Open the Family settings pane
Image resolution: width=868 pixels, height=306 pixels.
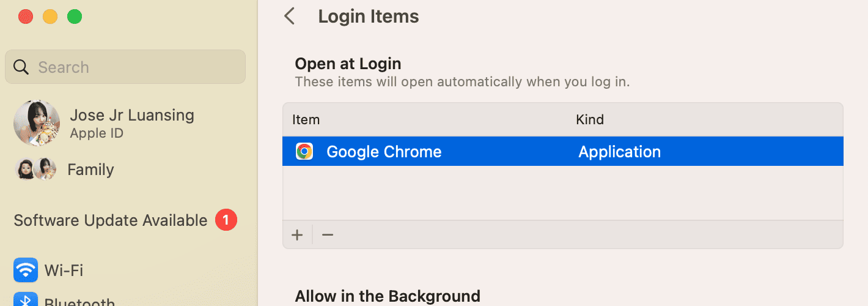click(x=90, y=170)
